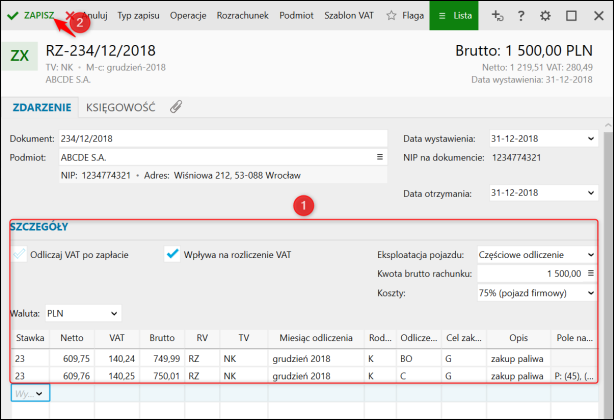The width and height of the screenshot is (614, 420).
Task: Select Netto cell 609,75
Action: [72, 359]
